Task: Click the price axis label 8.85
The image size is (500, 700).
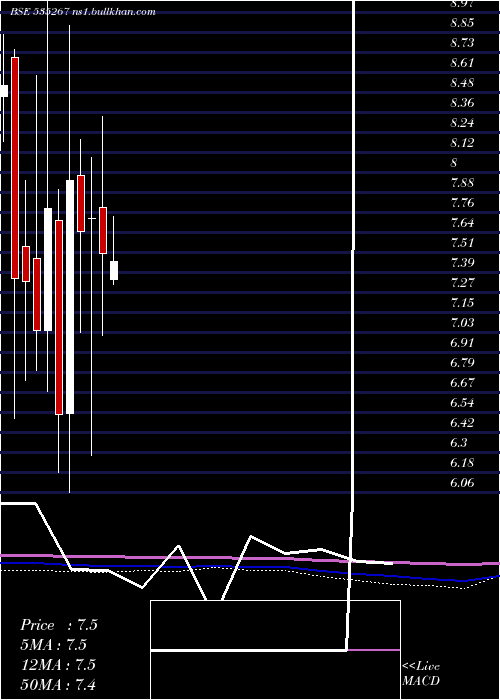Action: point(462,23)
